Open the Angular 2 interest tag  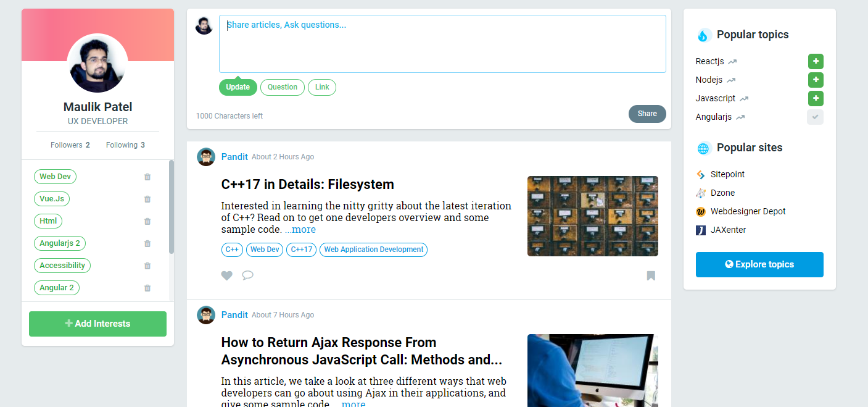(x=57, y=288)
